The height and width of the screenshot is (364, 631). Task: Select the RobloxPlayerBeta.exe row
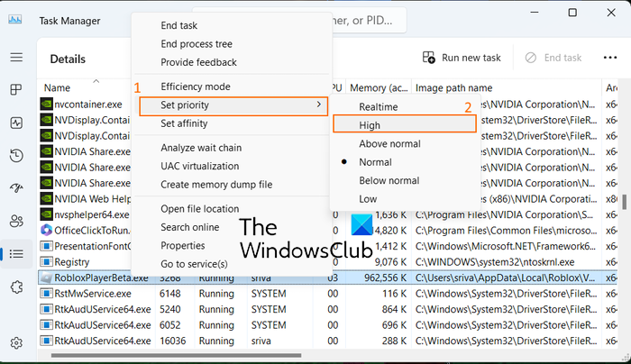tap(327, 278)
